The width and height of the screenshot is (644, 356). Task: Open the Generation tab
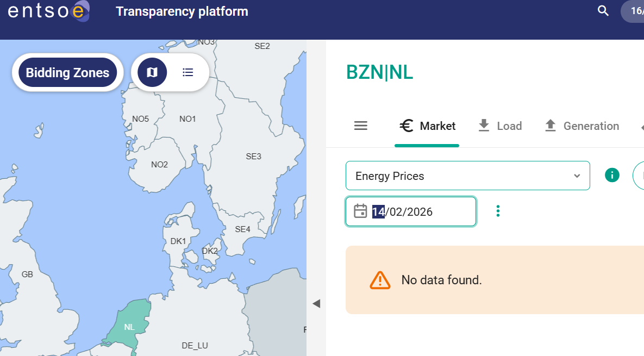tap(582, 126)
